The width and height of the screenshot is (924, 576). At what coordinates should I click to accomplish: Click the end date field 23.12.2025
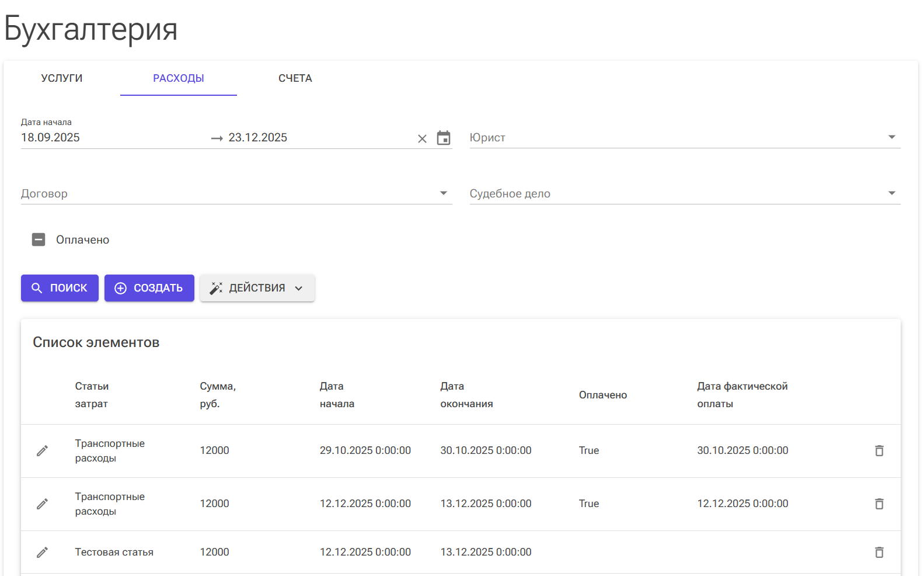(320, 137)
